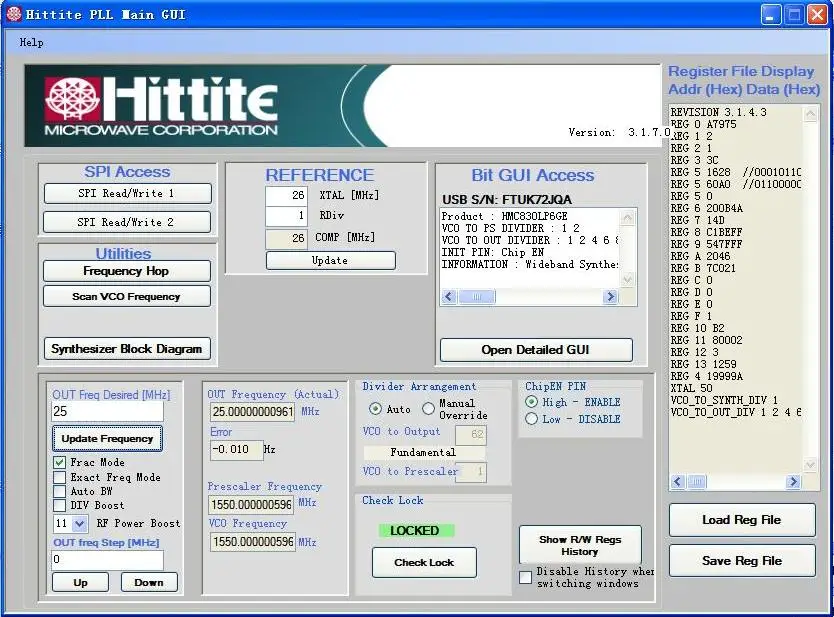Click the Down frequency step button
834x617 pixels.
(x=149, y=582)
